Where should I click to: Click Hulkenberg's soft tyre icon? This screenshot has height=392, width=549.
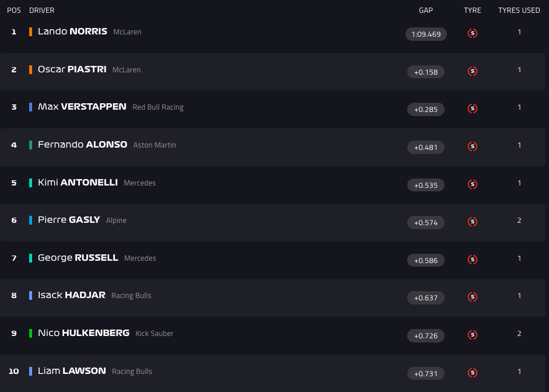473,335
